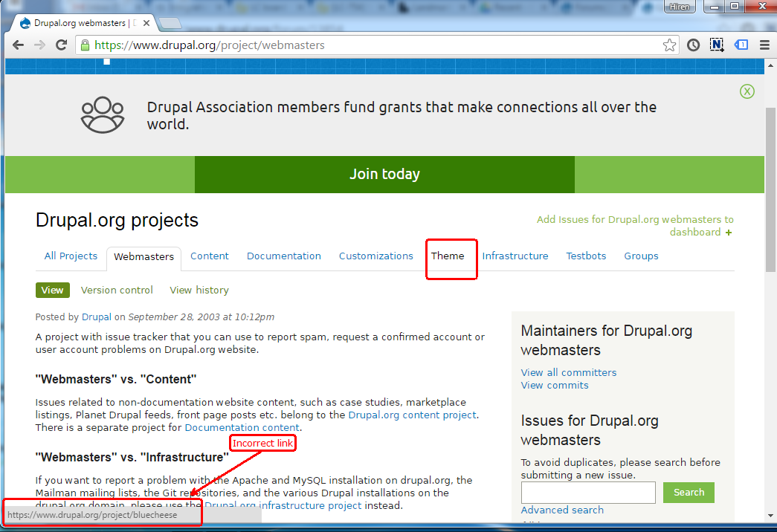The image size is (777, 532).
Task: Click the browser forward arrow
Action: pos(39,45)
